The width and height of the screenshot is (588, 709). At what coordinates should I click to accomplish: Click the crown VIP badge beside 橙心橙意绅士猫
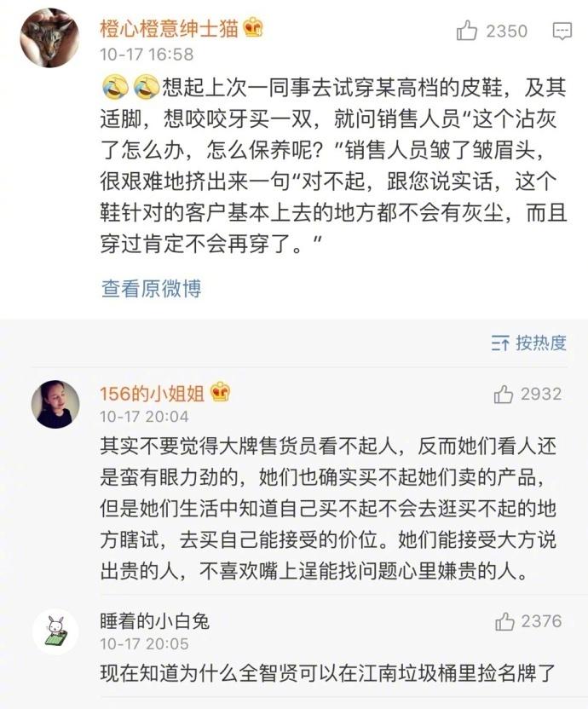[251, 27]
